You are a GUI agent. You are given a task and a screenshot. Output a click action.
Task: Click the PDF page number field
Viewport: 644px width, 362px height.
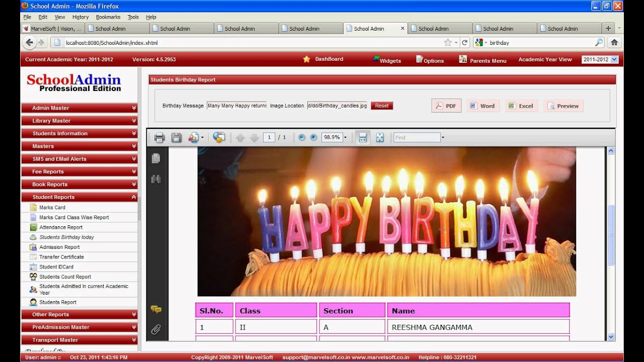(269, 137)
